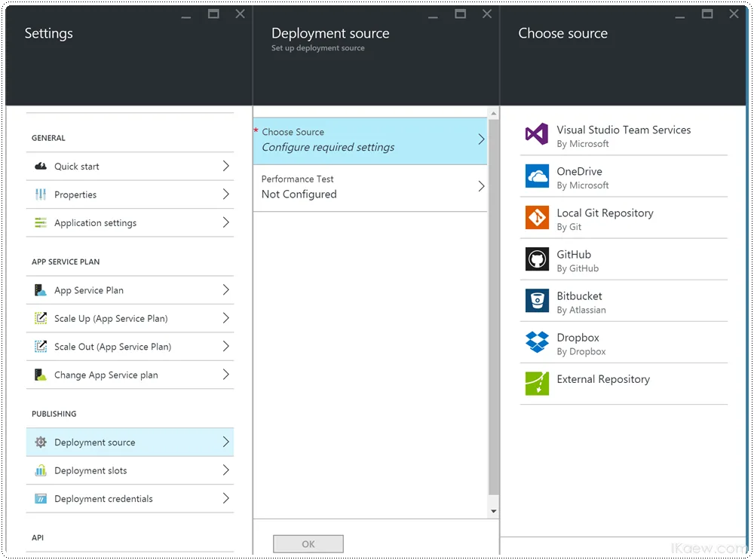
Task: Expand the App Service Plan chevron
Action: click(226, 290)
